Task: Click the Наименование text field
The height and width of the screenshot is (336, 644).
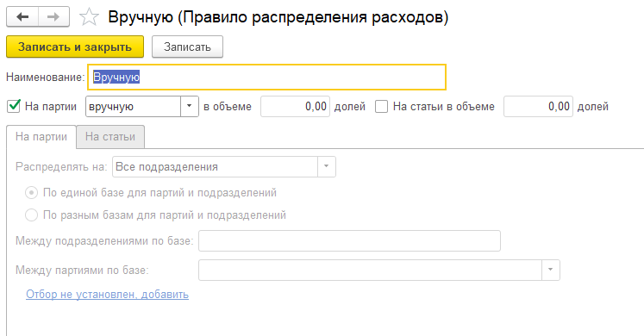Action: 266,78
